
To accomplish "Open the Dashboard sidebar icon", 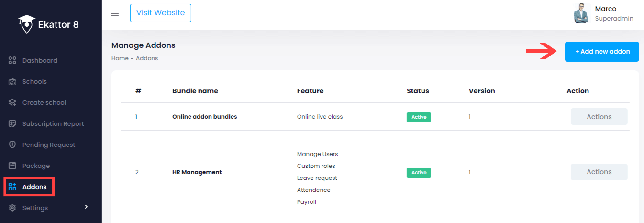I will coord(13,61).
